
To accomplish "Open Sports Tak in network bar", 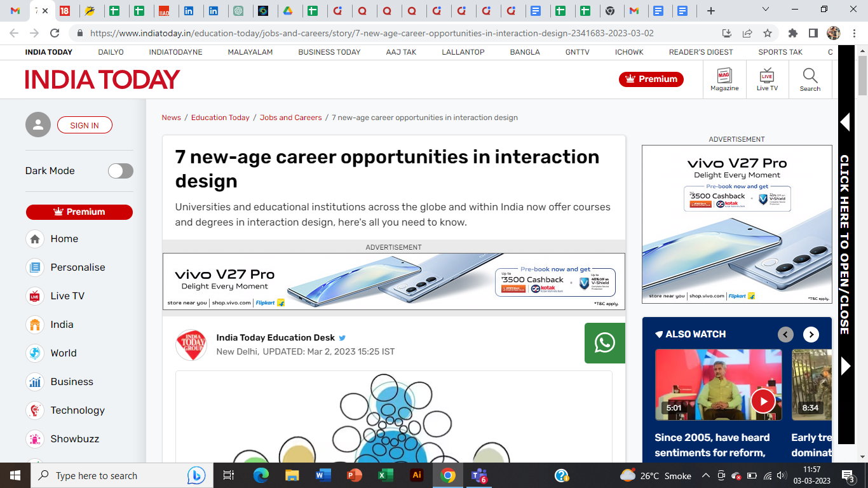I will coord(780,52).
